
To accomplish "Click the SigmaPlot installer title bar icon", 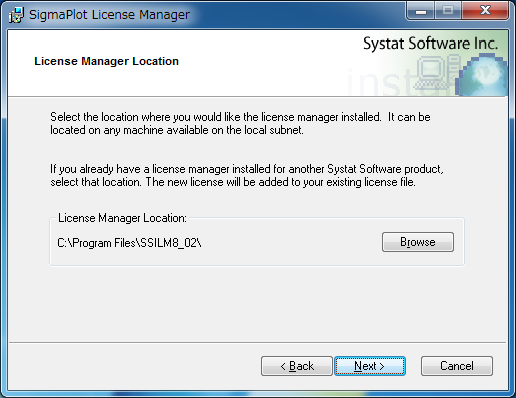I will (16, 15).
